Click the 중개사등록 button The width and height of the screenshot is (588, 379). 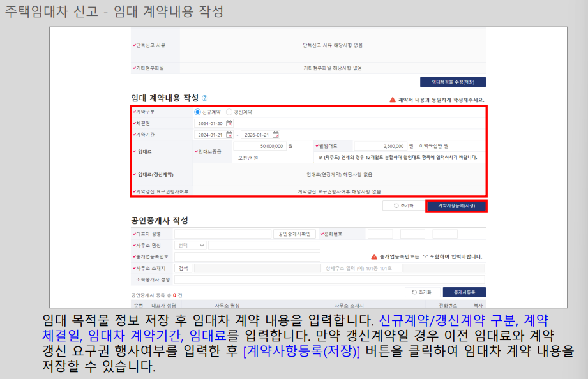click(464, 292)
